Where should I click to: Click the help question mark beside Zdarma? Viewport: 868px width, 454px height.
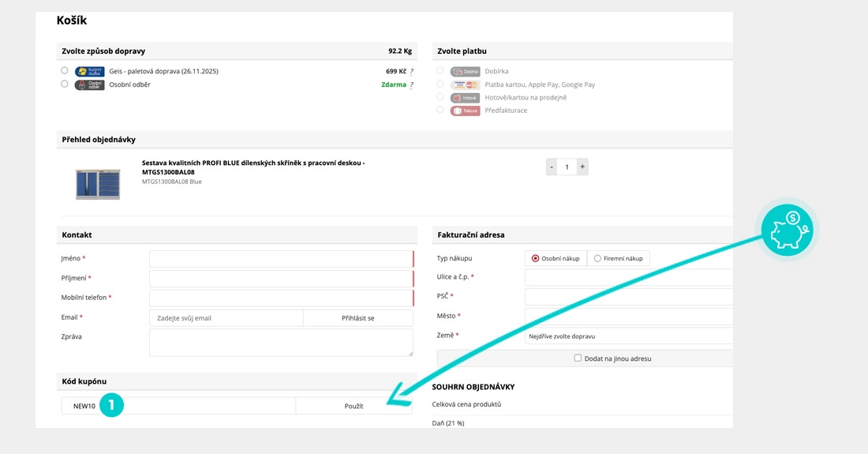click(411, 84)
